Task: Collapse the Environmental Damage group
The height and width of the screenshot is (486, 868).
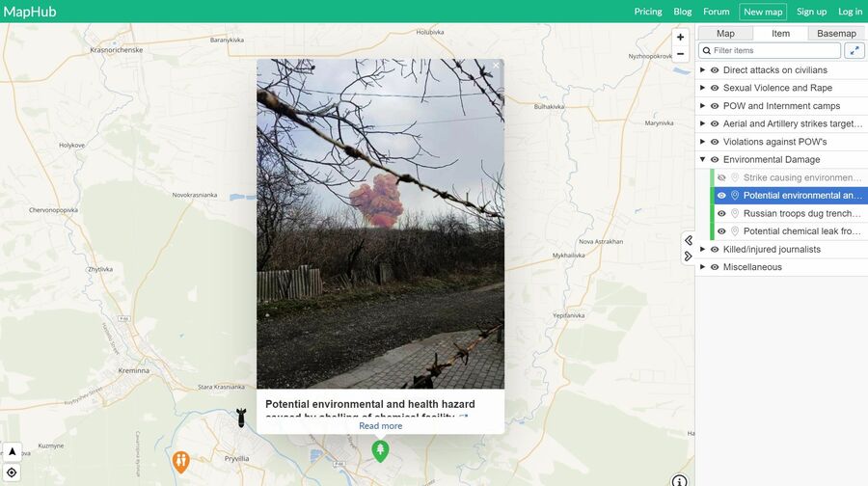Action: (x=702, y=160)
